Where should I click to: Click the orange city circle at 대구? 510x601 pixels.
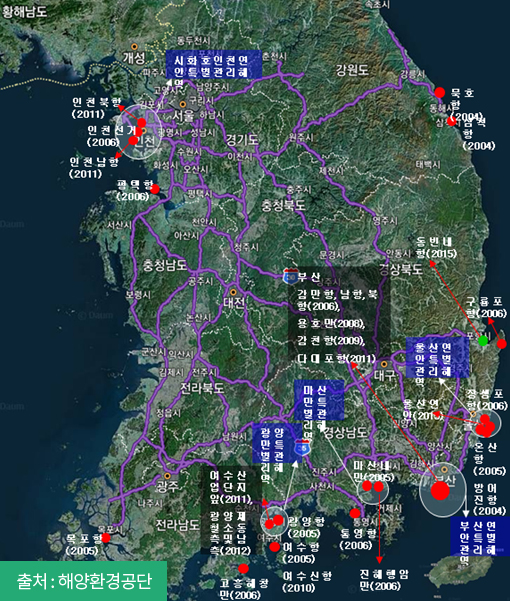pos(384,364)
